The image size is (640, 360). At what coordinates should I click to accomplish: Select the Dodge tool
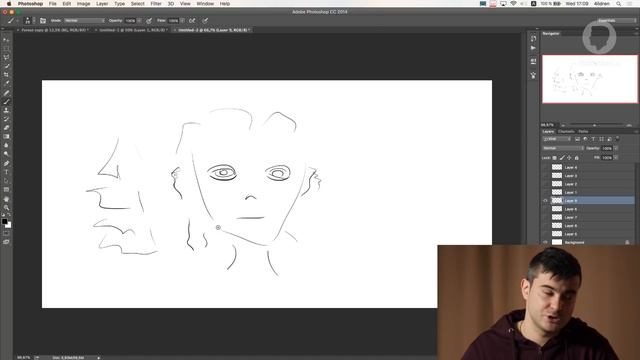[x=6, y=154]
